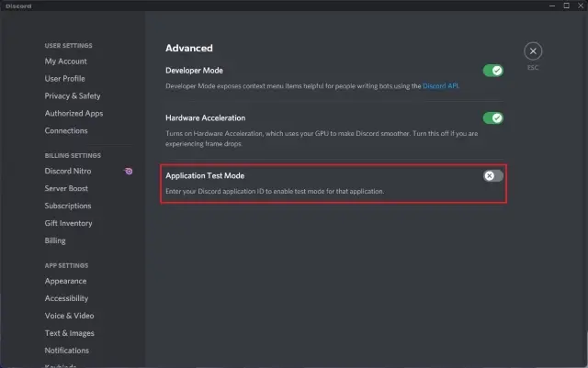
Task: Open Authorized Apps section
Action: (73, 113)
